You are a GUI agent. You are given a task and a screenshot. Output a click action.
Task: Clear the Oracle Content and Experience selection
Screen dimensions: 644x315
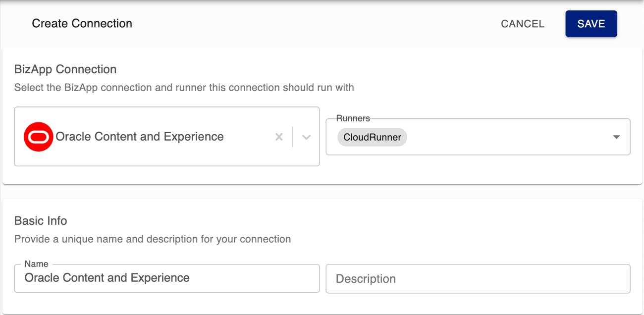tap(279, 137)
